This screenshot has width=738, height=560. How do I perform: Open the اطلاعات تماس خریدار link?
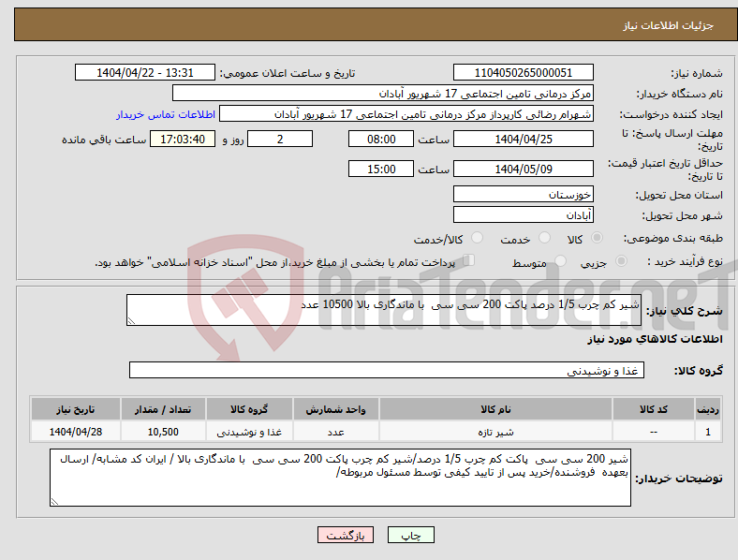point(166,114)
